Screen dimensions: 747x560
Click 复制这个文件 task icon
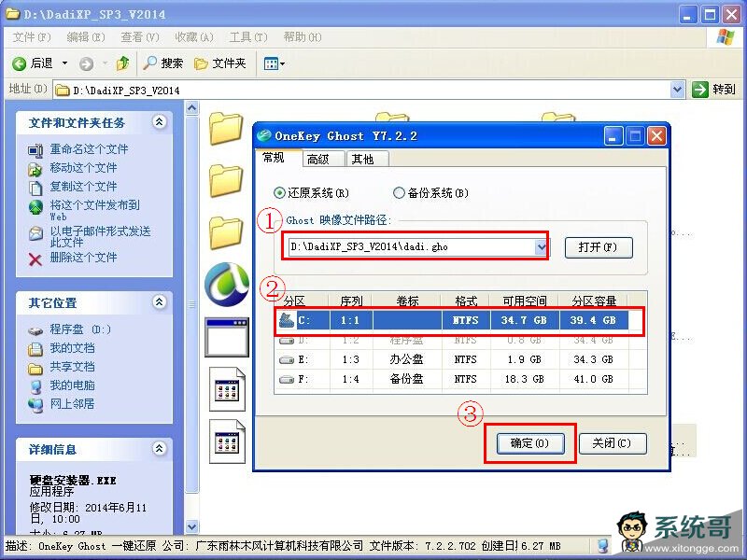[x=35, y=188]
